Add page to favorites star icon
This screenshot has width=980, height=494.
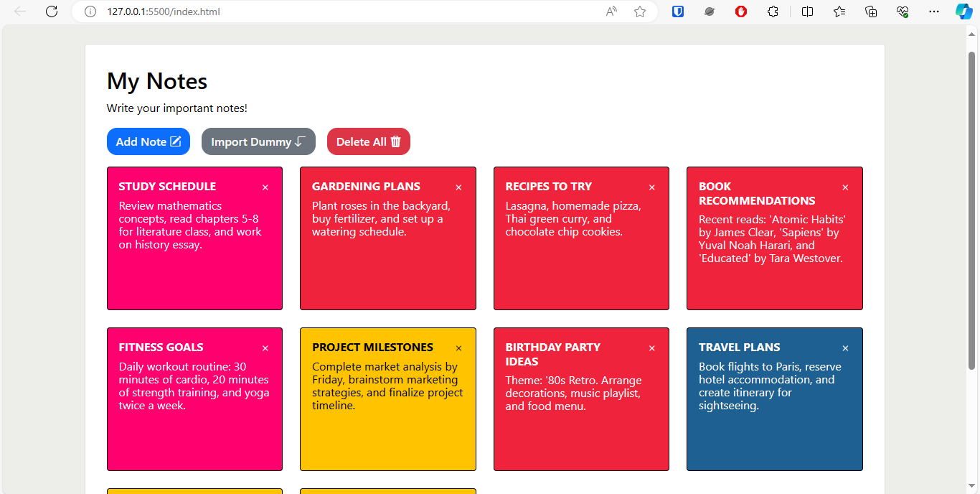pyautogui.click(x=640, y=11)
